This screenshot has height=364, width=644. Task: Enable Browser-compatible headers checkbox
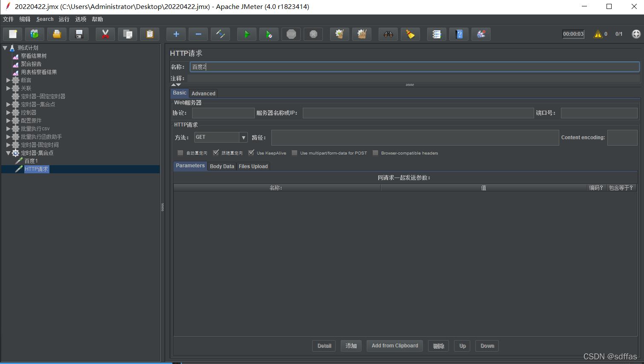[375, 153]
